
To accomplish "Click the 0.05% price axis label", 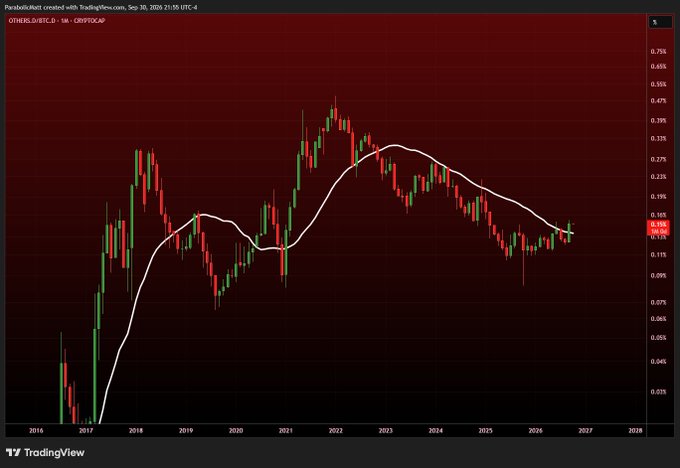I will pyautogui.click(x=658, y=338).
